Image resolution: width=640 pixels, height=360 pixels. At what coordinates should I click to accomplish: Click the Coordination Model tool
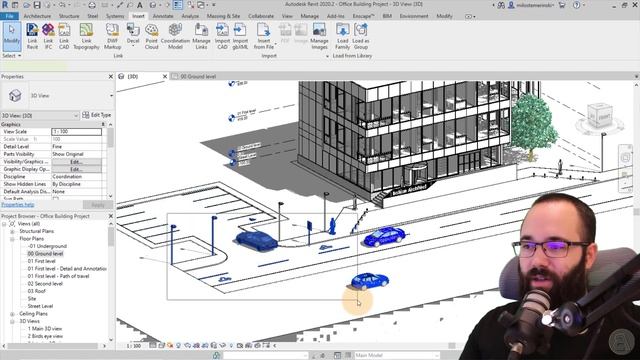coord(175,36)
